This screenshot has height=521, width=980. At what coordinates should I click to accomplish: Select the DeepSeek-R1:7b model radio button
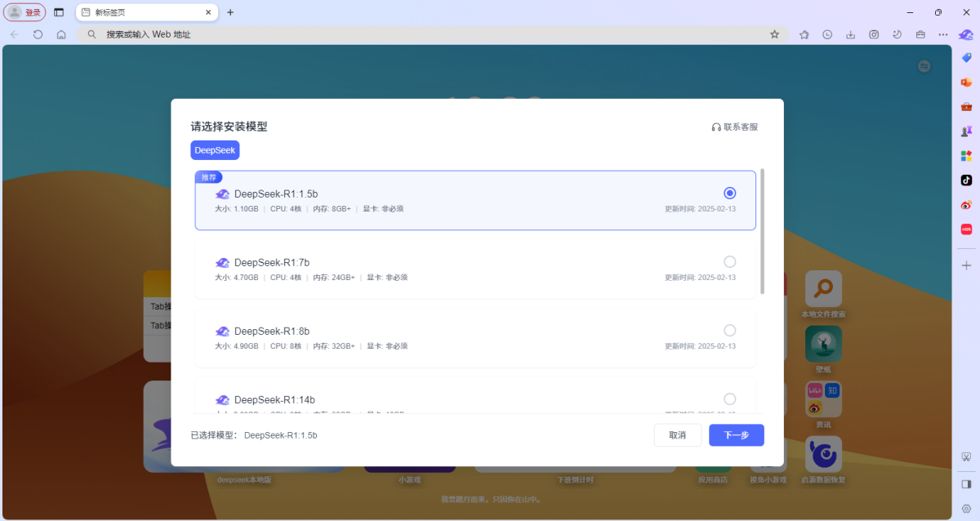tap(729, 261)
